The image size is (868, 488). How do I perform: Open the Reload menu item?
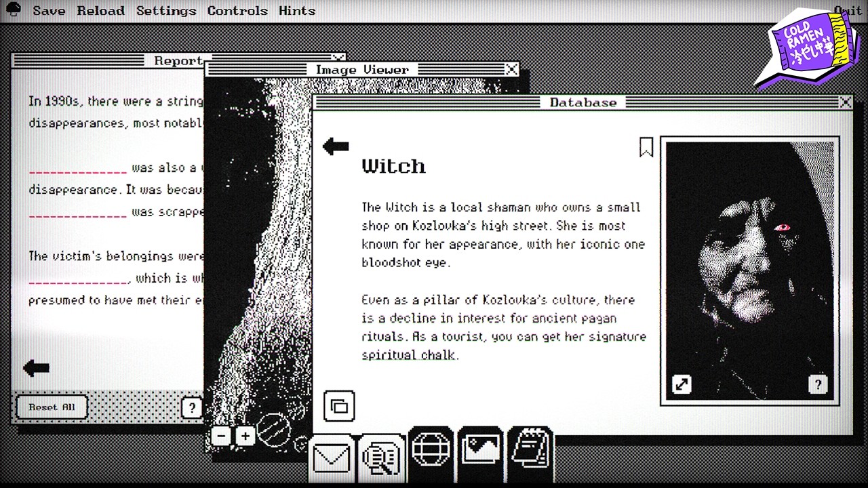100,11
